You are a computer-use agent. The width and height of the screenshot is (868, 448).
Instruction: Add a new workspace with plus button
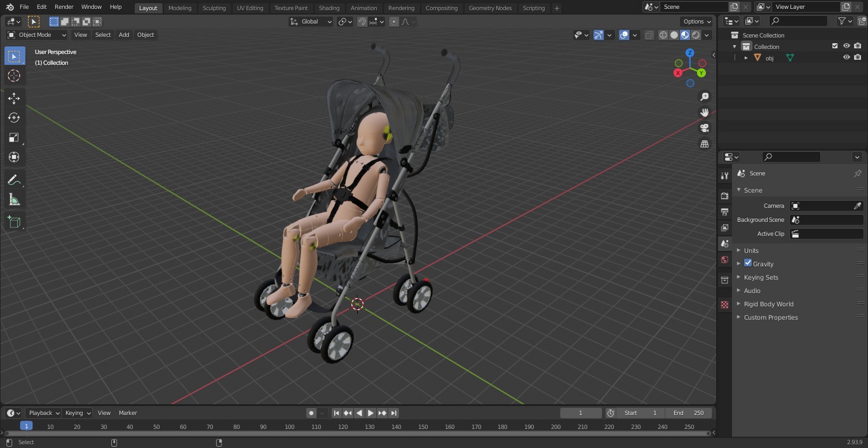pos(557,8)
